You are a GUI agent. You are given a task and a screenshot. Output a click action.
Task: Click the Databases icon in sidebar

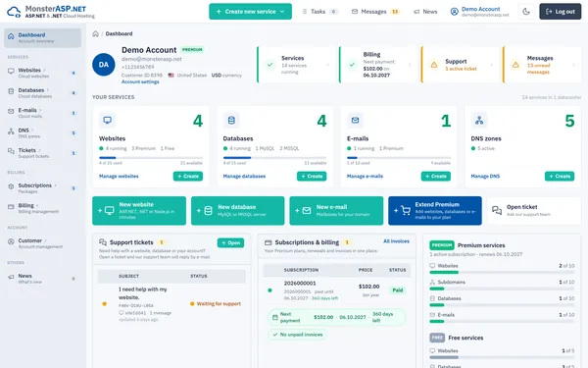11,91
